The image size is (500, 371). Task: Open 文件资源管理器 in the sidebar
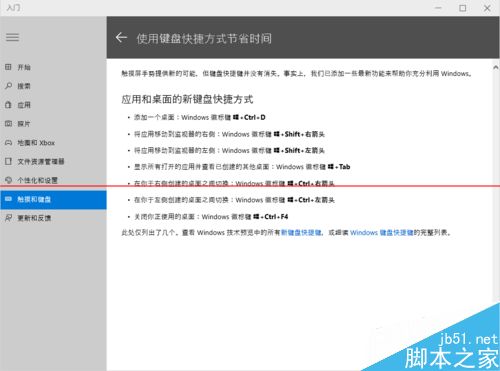pyautogui.click(x=53, y=161)
